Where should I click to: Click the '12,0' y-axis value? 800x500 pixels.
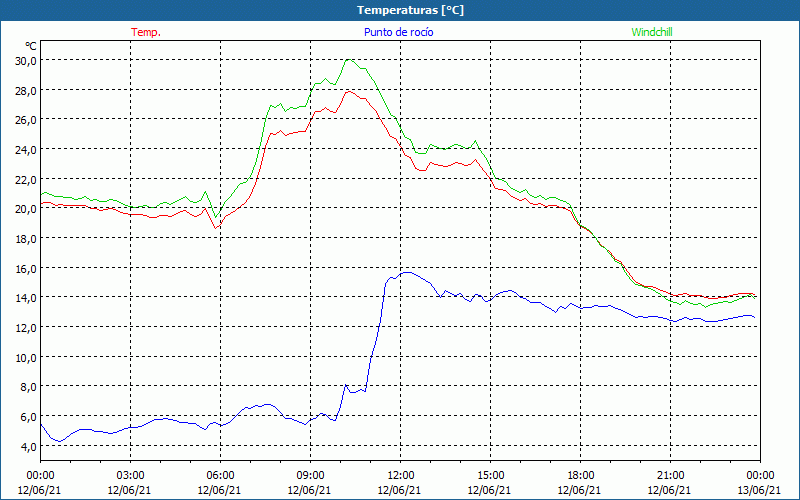pos(26,328)
